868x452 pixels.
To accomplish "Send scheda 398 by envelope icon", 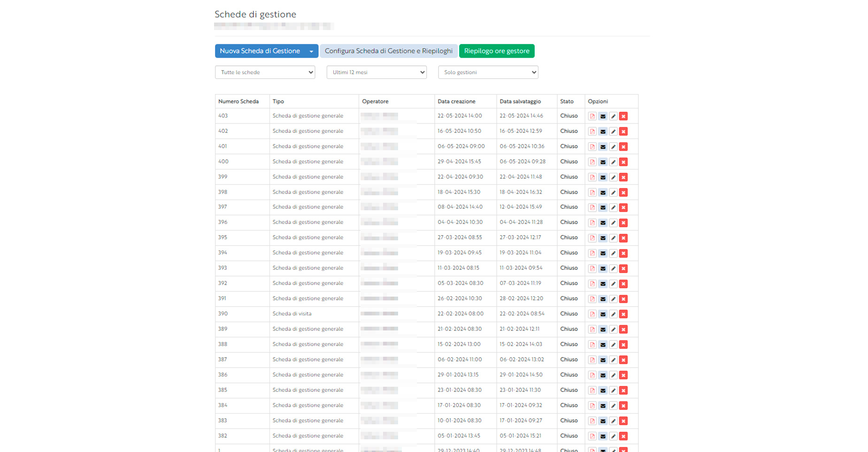I will pyautogui.click(x=603, y=192).
